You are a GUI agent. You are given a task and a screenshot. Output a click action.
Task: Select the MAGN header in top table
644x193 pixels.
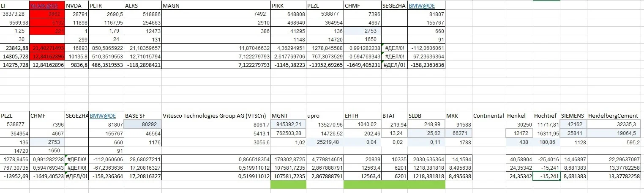click(x=216, y=6)
